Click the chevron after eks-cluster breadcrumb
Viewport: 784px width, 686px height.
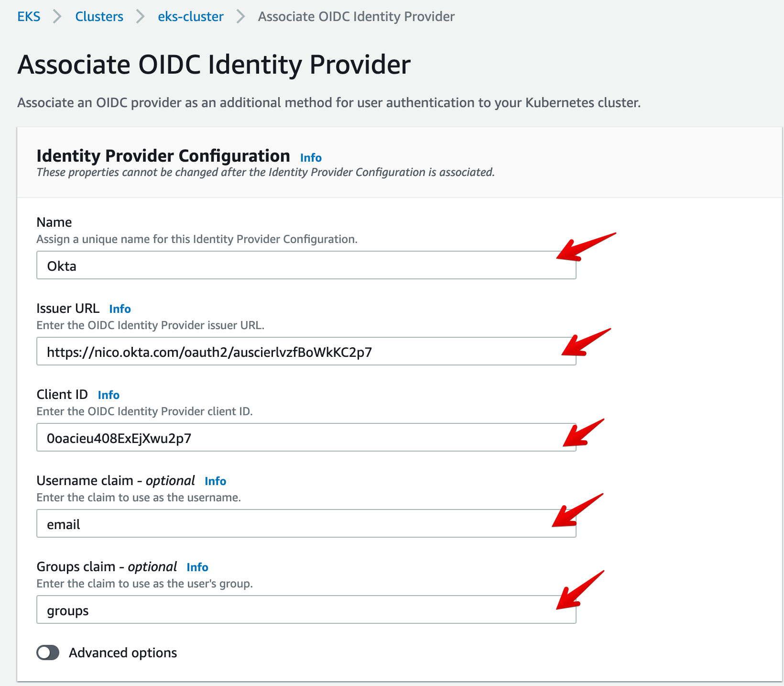pyautogui.click(x=240, y=17)
